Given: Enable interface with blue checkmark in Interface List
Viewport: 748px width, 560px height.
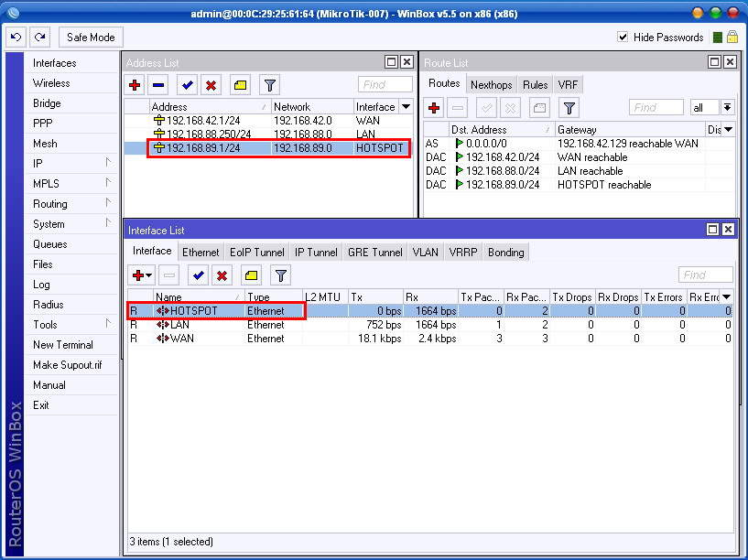Looking at the screenshot, I should coord(199,275).
